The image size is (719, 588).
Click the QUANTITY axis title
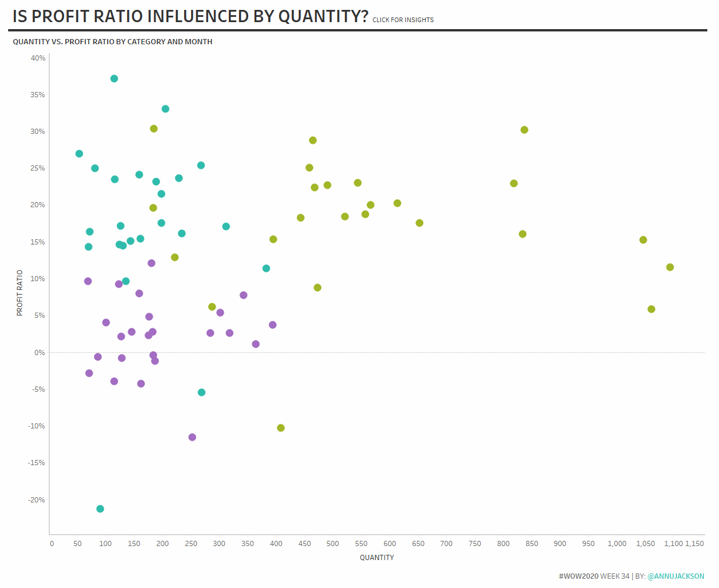pyautogui.click(x=376, y=558)
